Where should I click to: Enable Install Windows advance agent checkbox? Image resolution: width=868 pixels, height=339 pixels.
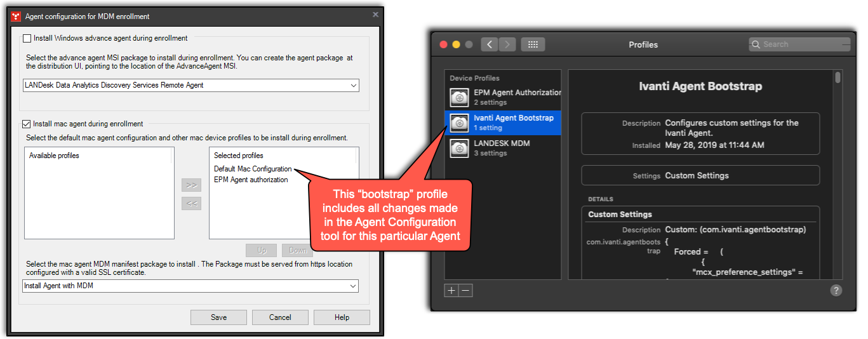pos(27,38)
